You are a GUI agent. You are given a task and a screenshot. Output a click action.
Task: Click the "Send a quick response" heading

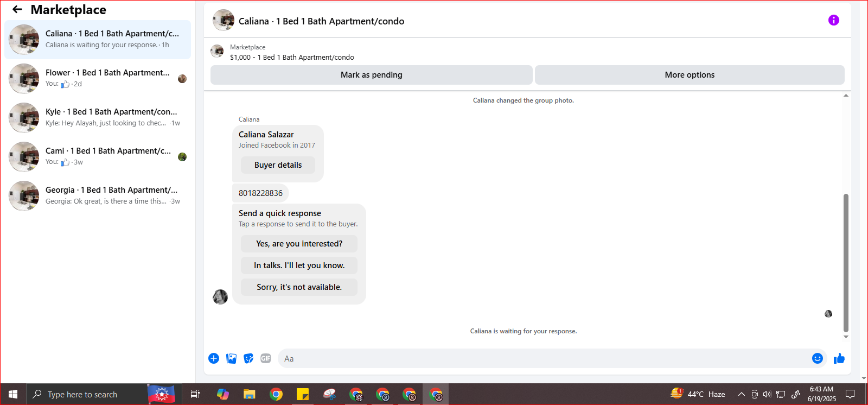[x=280, y=213]
